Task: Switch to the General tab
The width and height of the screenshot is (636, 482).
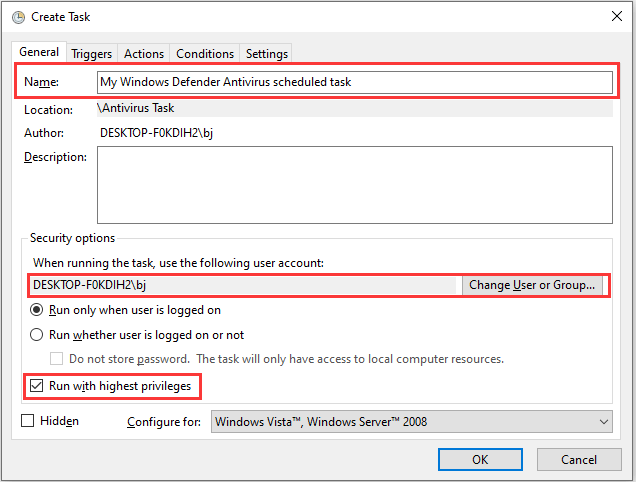Action: 39,53
